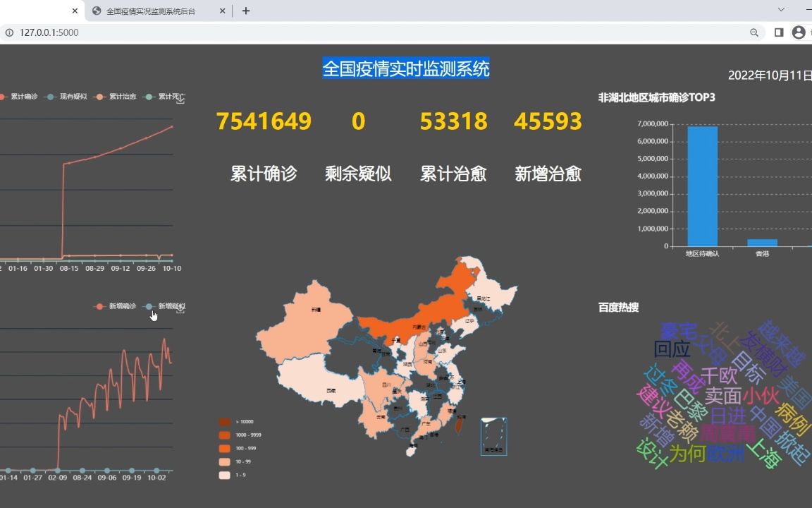Viewport: 812px width, 508px height.
Task: Select the 100 - 999 map legend swatch
Action: coord(224,449)
